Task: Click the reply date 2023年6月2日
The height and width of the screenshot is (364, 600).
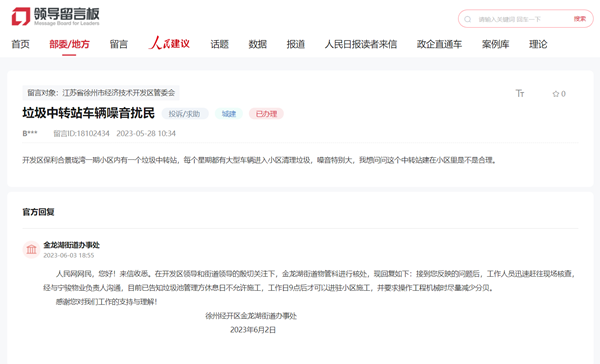Action: [x=253, y=330]
